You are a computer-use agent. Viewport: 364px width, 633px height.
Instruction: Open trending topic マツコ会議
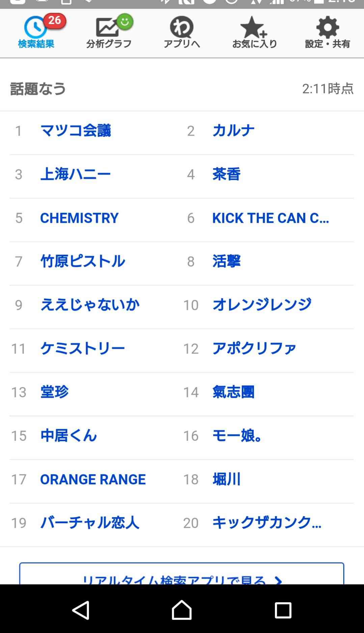[76, 131]
